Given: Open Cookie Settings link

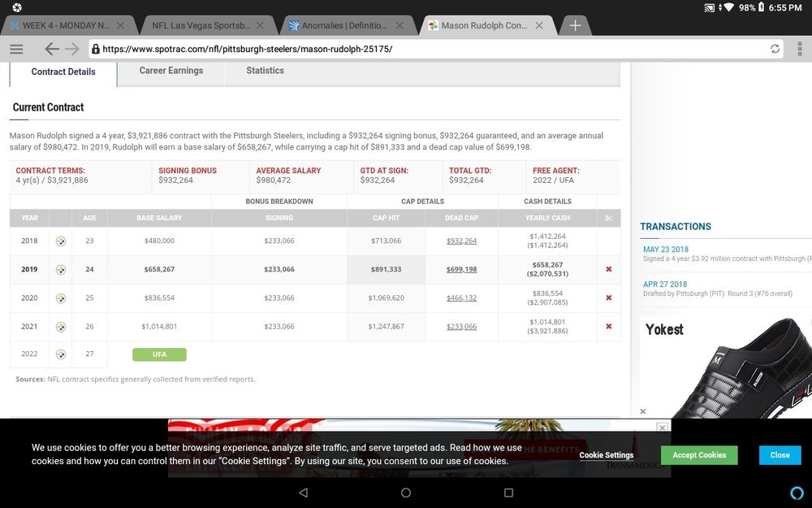Looking at the screenshot, I should (x=607, y=455).
